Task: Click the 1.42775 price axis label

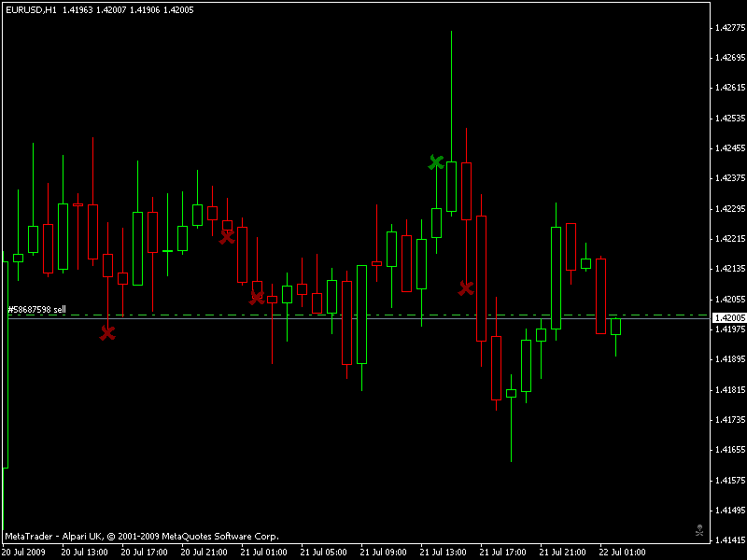Action: [730, 28]
